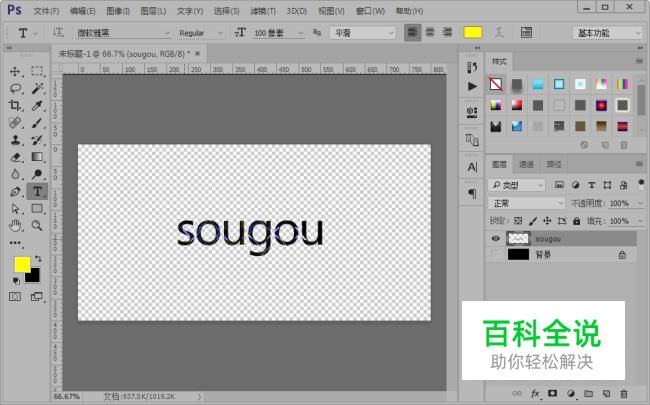Click the yellow foreground color swatch
650x405 pixels.
point(22,264)
